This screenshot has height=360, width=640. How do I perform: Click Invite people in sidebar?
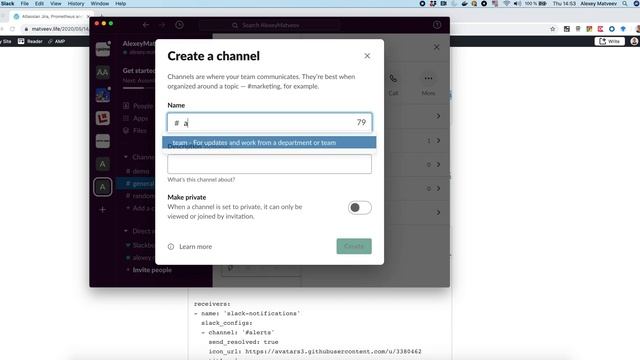point(152,270)
